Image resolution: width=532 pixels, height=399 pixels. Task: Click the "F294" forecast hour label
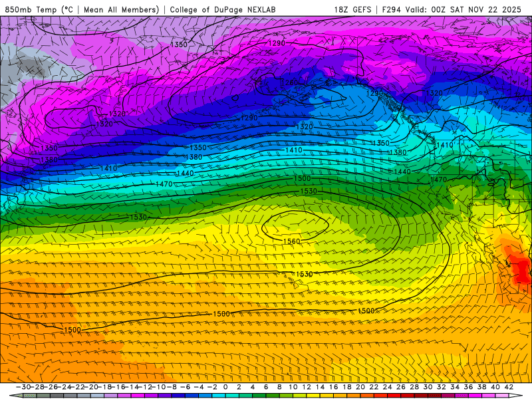pyautogui.click(x=391, y=10)
